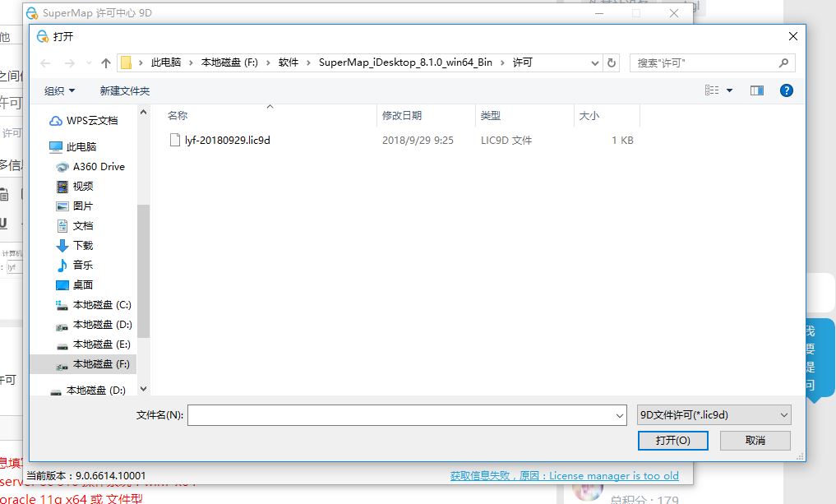This screenshot has width=836, height=504.
Task: Open 下载 folder in navigation pane
Action: coord(83,245)
